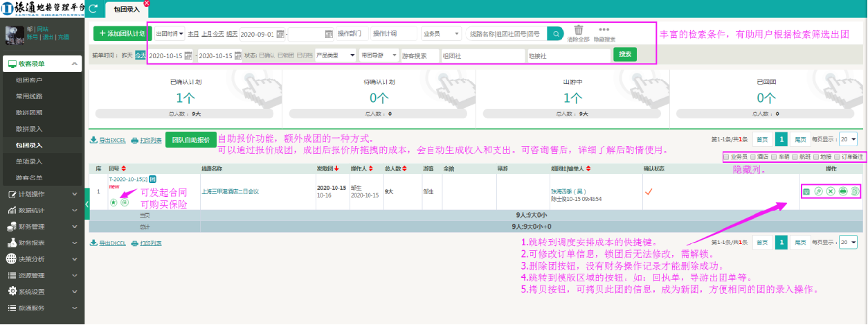Viewport: 868px width, 325px height.
Task: Open the 业务员 dropdown
Action: tap(441, 33)
